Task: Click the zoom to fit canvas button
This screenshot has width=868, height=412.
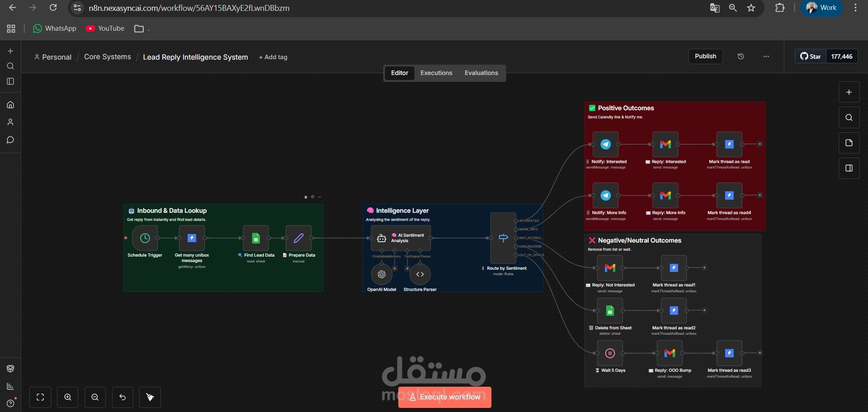Action: point(40,397)
